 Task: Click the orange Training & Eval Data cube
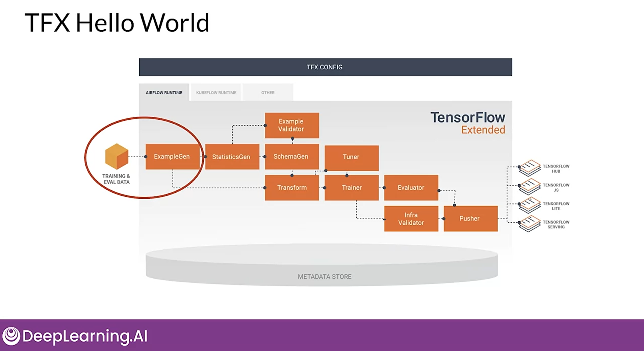117,156
